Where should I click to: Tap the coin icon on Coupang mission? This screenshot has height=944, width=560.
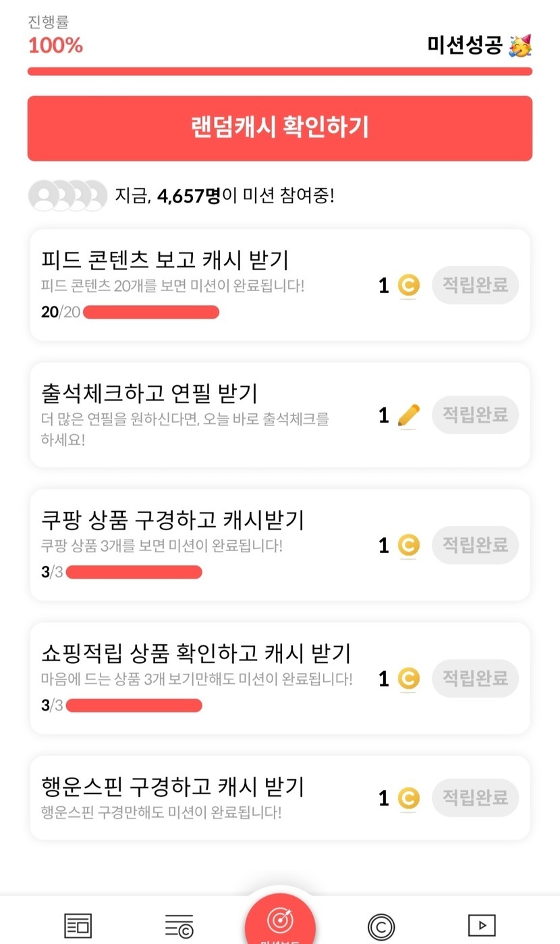408,545
